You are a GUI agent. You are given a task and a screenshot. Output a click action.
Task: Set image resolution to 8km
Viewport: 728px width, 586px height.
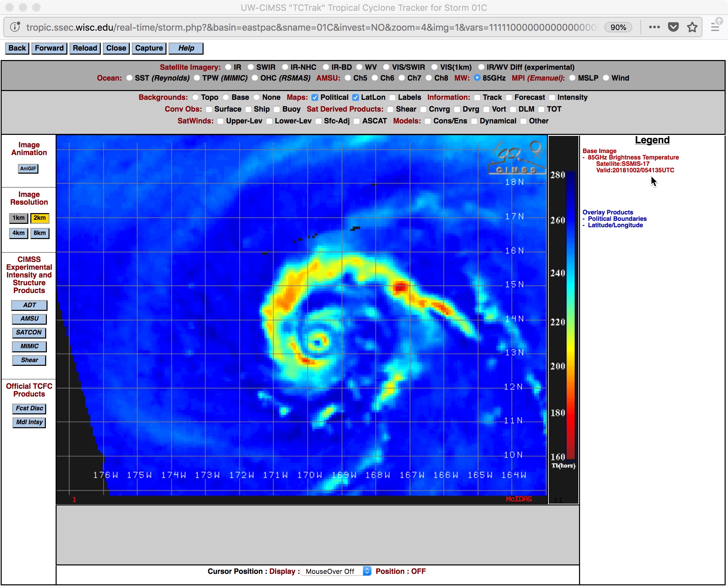coord(40,233)
